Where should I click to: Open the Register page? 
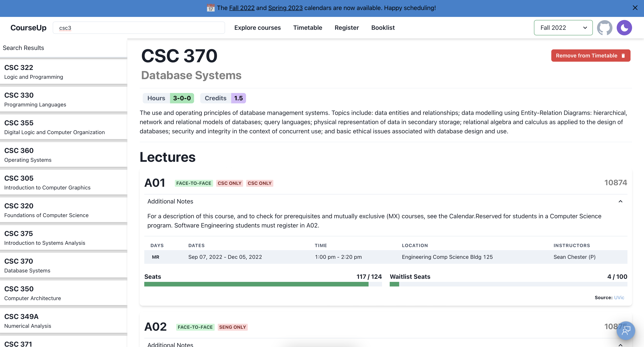point(346,28)
